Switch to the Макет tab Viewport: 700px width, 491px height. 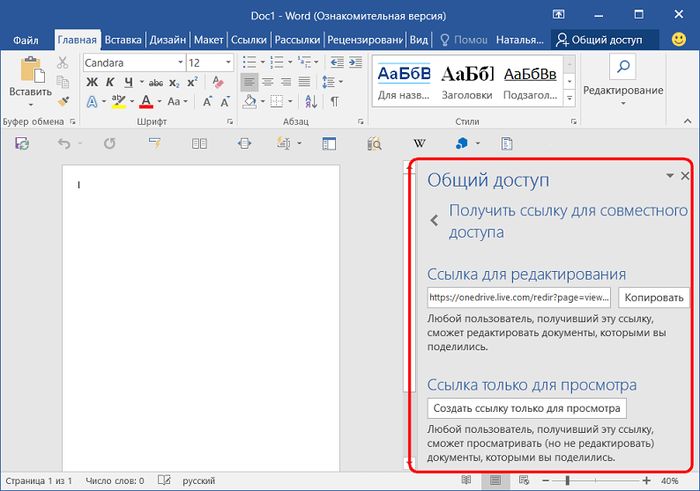click(x=208, y=40)
